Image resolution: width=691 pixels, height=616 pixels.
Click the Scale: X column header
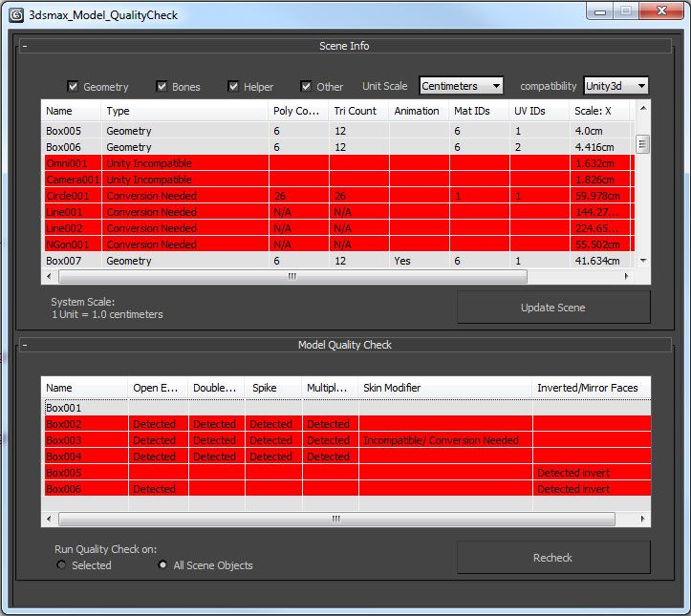(x=599, y=111)
